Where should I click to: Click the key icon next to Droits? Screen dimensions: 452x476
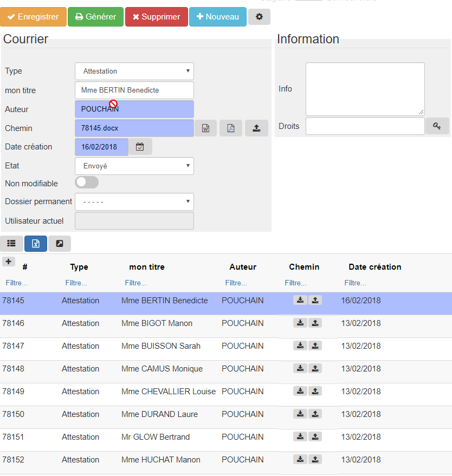coord(437,126)
